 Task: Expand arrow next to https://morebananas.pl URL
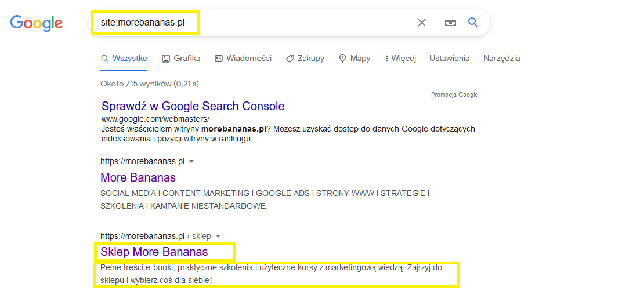[x=191, y=161]
